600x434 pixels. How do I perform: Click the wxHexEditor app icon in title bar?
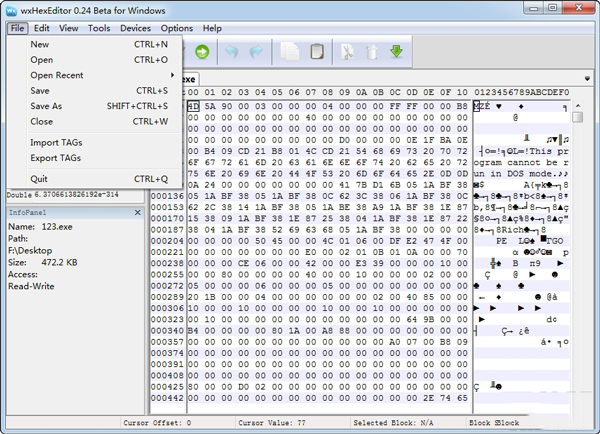click(x=12, y=11)
